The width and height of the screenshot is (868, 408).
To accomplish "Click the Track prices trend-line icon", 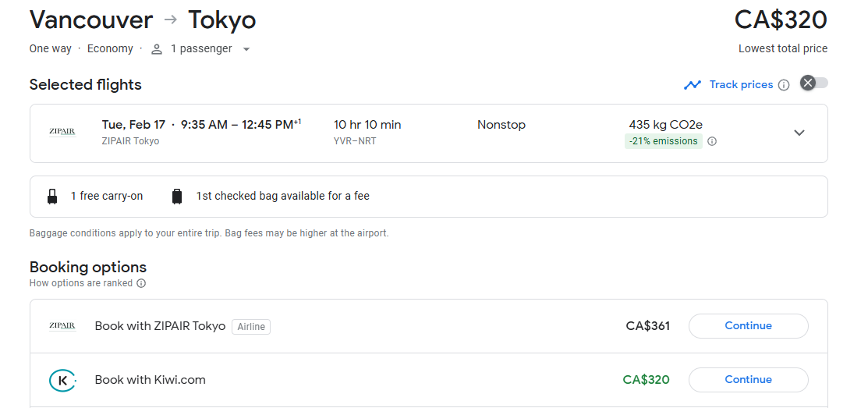I will (x=692, y=85).
